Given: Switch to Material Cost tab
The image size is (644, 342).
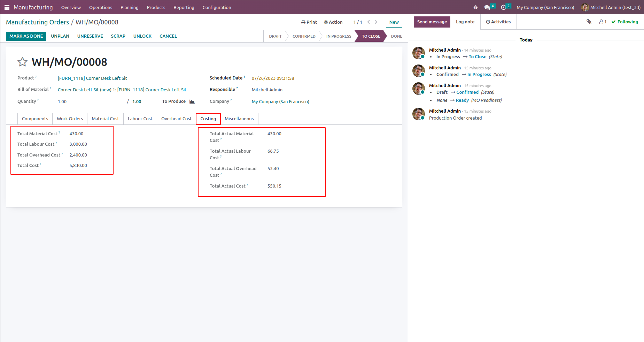Looking at the screenshot, I should 106,119.
